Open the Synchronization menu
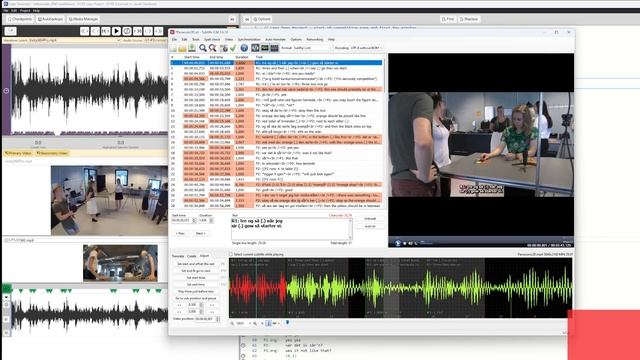This screenshot has width=640, height=360. [249, 40]
